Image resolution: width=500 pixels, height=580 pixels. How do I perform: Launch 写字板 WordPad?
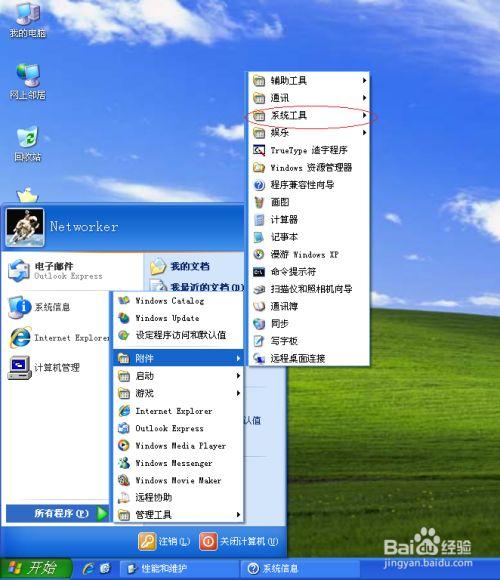(x=309, y=341)
